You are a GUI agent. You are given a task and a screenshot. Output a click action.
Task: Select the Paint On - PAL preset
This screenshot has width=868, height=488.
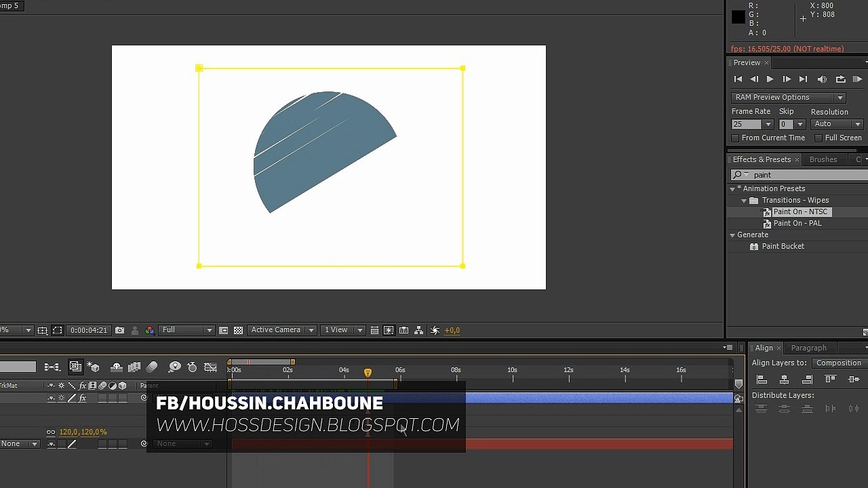click(797, 224)
